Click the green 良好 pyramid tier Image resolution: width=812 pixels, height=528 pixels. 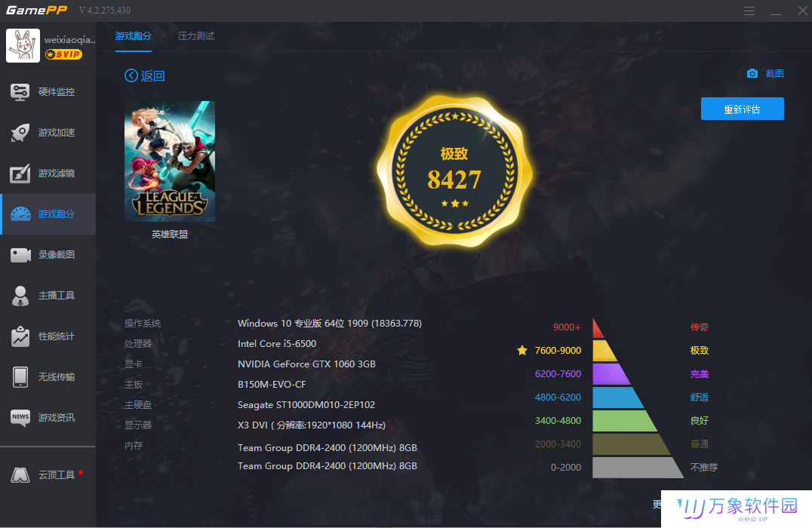click(623, 421)
